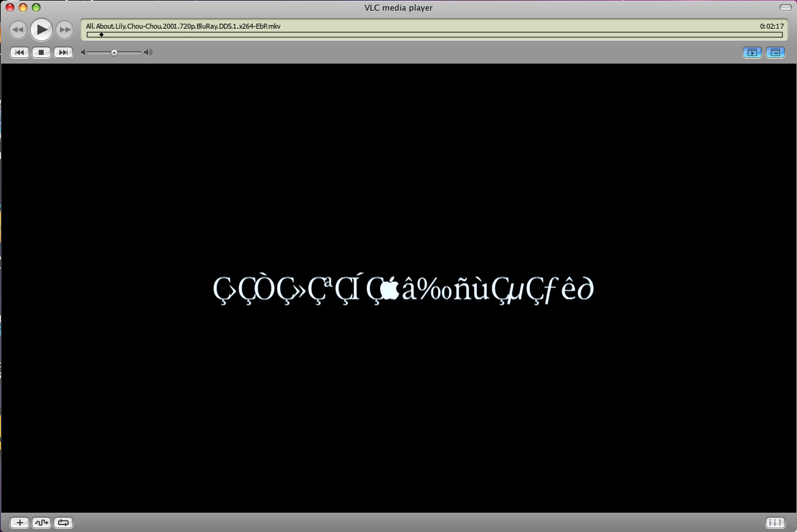The height and width of the screenshot is (532, 797).
Task: Set volume to maximum via loud speaker icon
Action: [x=148, y=52]
